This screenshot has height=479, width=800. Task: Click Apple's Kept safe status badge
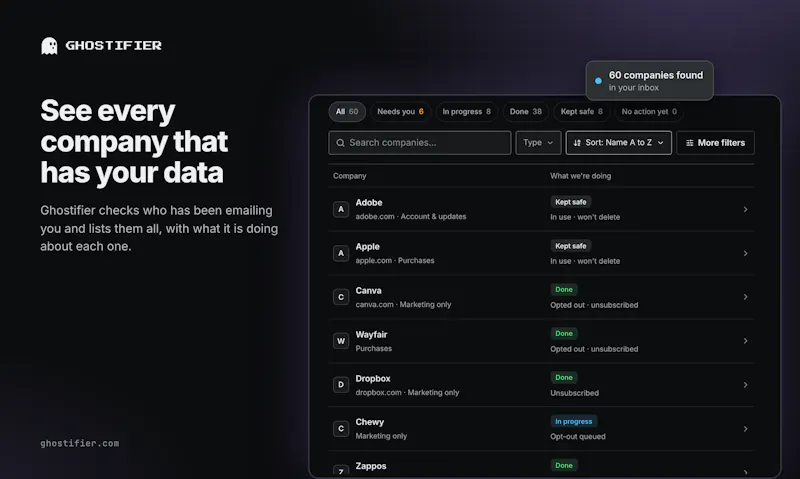click(570, 246)
